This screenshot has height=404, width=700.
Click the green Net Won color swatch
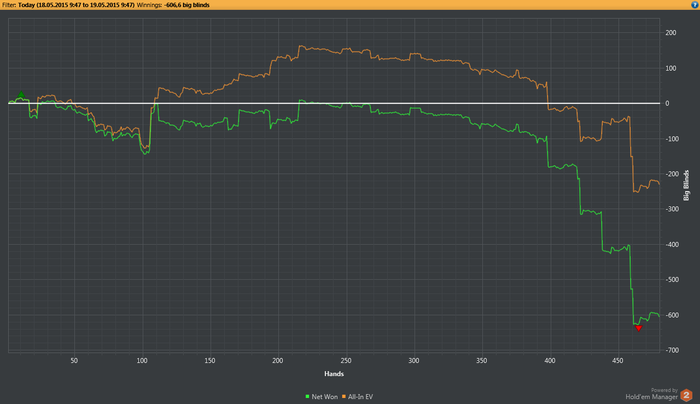point(307,396)
